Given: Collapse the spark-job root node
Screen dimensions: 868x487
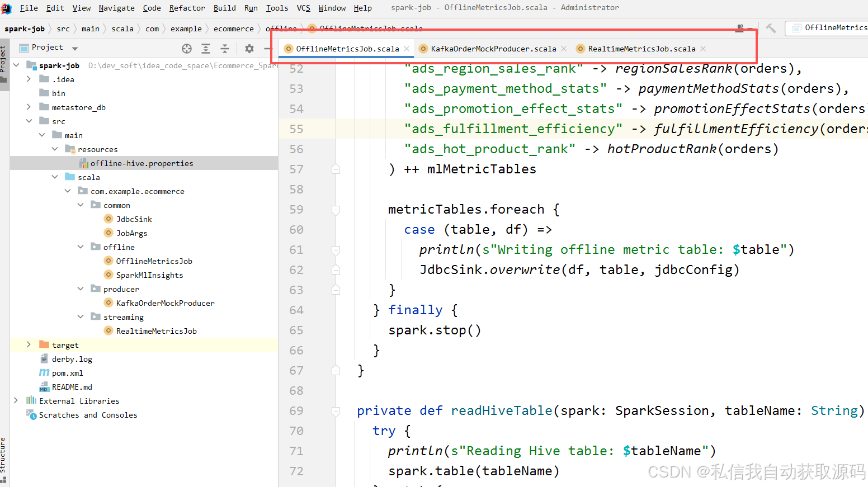Looking at the screenshot, I should click(x=16, y=65).
